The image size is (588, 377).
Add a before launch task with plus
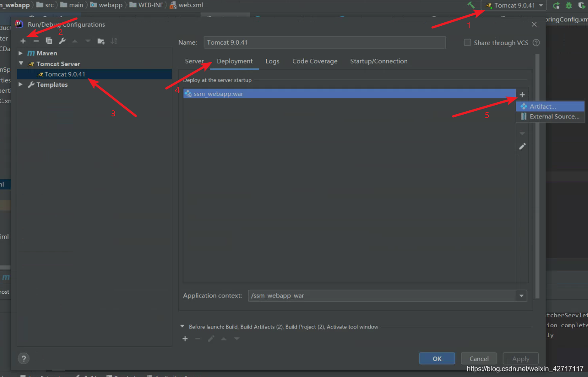185,339
